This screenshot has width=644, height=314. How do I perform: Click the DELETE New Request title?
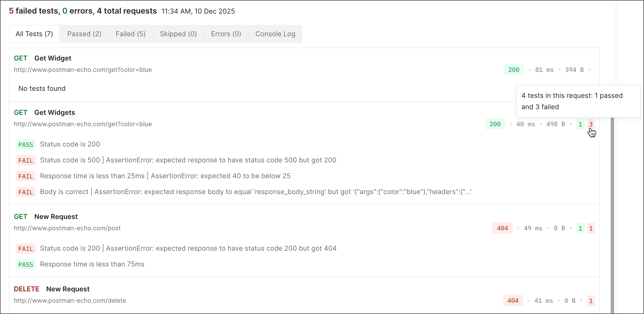pos(68,289)
